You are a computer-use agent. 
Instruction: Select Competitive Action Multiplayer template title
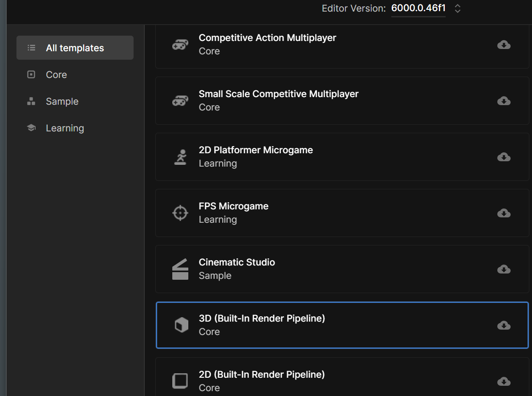(268, 38)
